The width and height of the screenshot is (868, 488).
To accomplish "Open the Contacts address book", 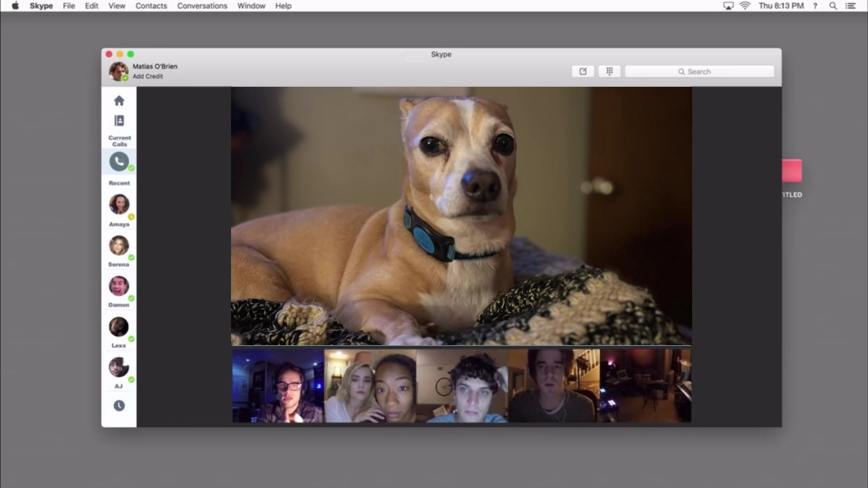I will pos(119,121).
